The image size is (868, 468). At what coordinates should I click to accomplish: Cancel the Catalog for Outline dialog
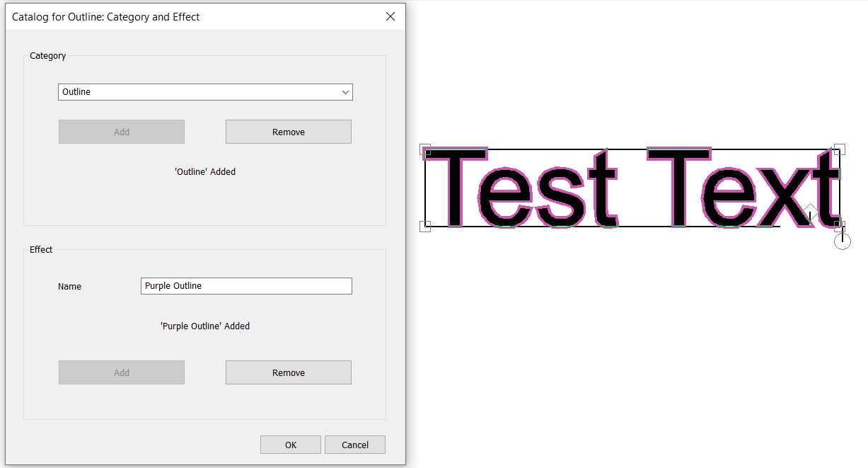[x=355, y=445]
